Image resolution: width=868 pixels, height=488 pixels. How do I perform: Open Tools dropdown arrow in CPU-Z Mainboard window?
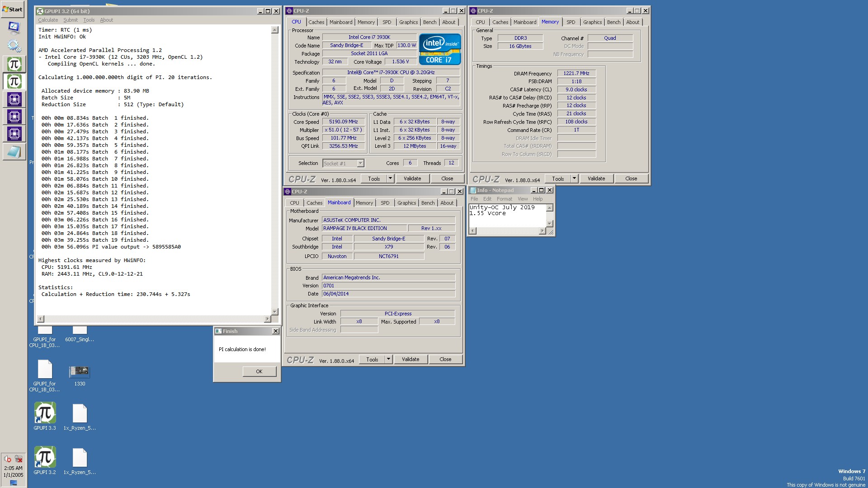tap(388, 359)
